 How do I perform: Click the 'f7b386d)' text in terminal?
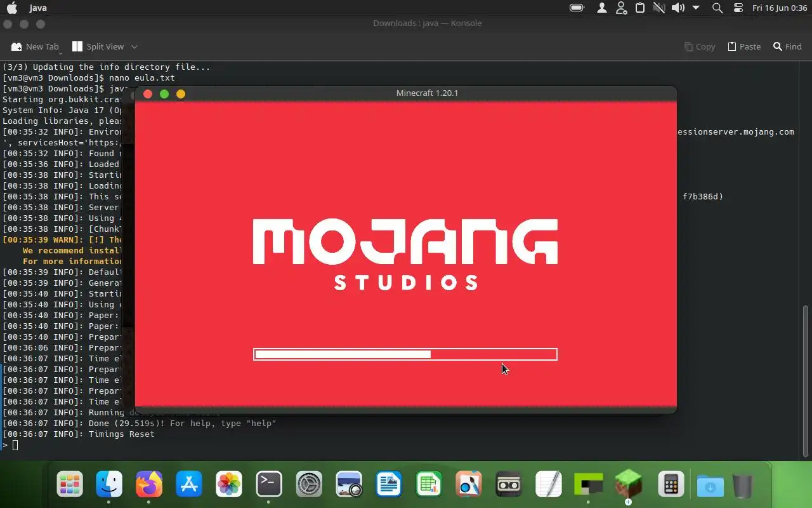pos(703,197)
